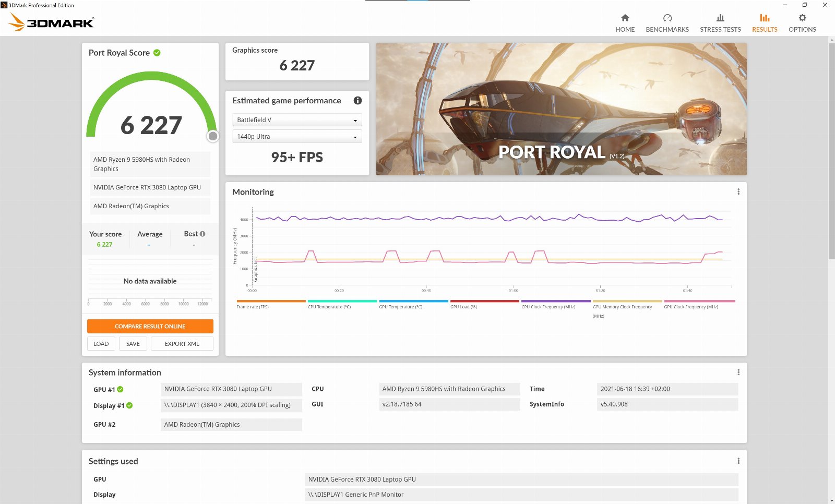
Task: Click 3DMark Professional Edition title bar icon
Action: tap(4, 5)
